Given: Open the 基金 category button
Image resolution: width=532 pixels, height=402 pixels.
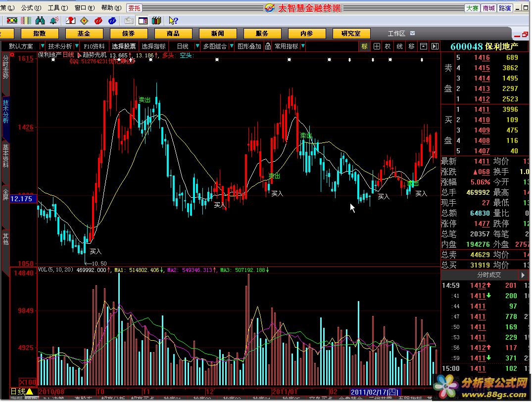Looking at the screenshot, I should pyautogui.click(x=84, y=34).
